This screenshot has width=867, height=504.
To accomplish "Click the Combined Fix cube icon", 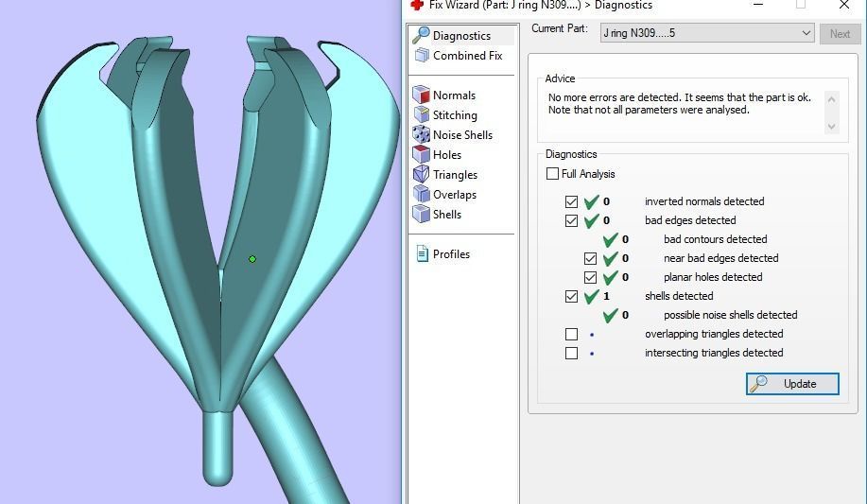I will 422,56.
